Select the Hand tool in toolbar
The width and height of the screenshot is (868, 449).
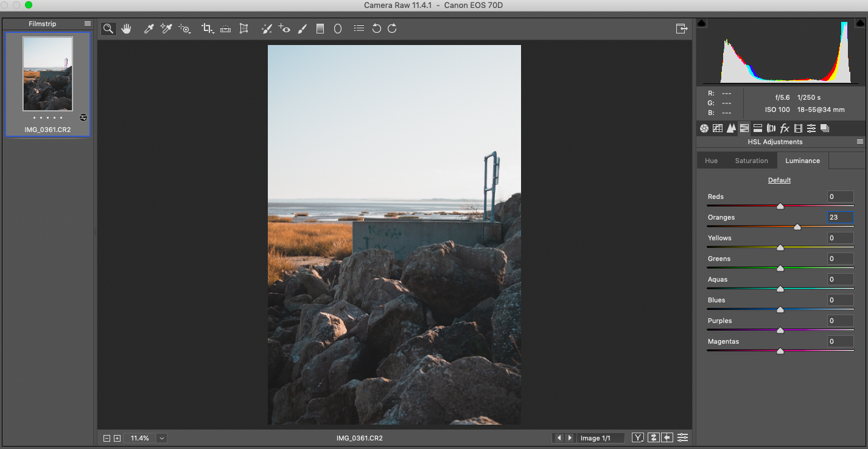pyautogui.click(x=126, y=29)
